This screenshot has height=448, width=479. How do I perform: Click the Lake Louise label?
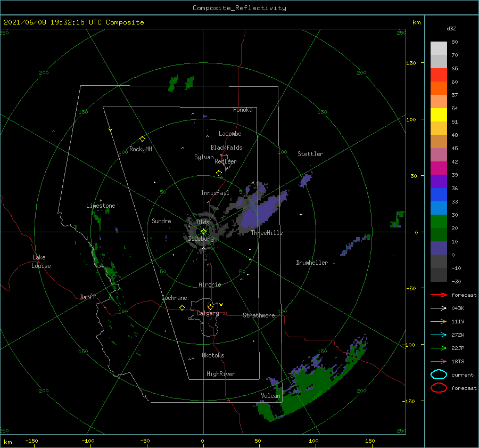click(x=41, y=262)
